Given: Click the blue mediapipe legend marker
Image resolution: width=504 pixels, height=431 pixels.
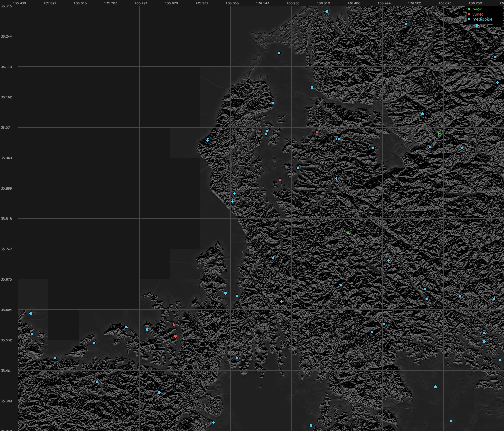Looking at the screenshot, I should tap(469, 19).
